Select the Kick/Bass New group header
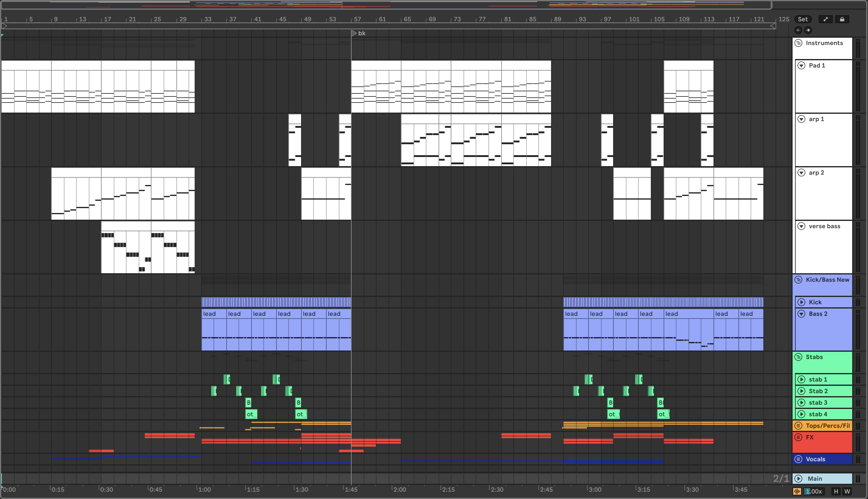The height and width of the screenshot is (499, 868). point(827,280)
